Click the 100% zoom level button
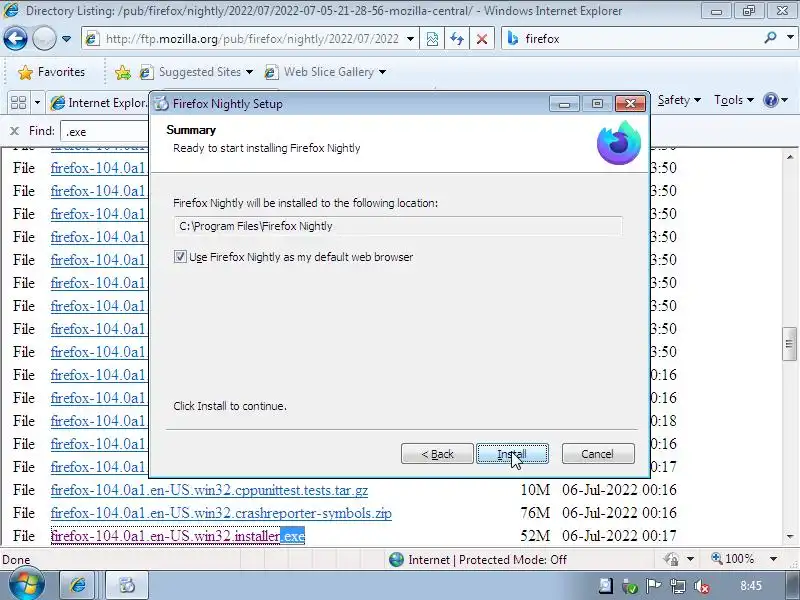Screen dimensions: 800x600 pyautogui.click(x=733, y=559)
